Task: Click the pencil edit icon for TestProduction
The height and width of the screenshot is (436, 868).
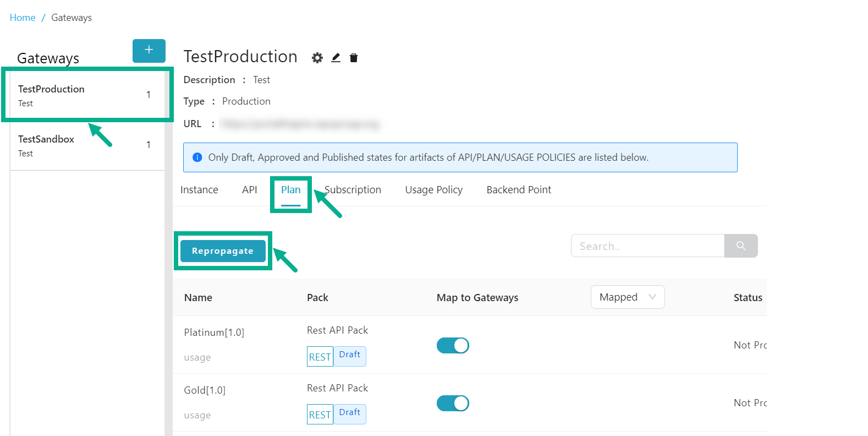Action: [x=336, y=58]
